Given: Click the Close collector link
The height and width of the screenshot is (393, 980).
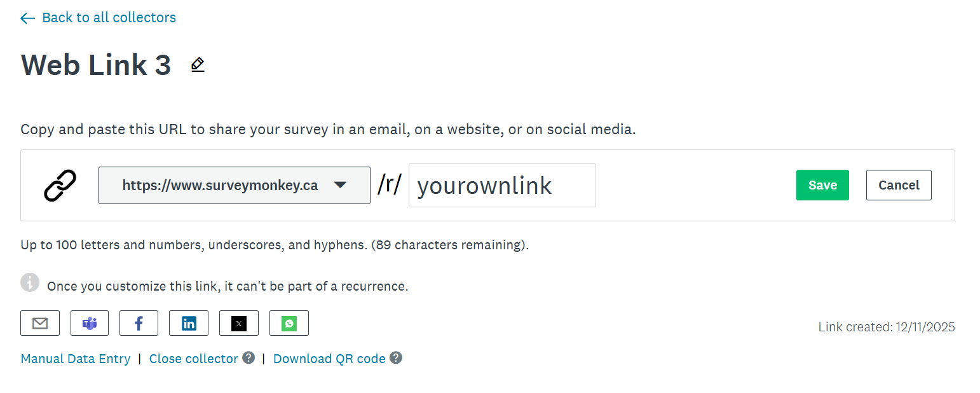Looking at the screenshot, I should (193, 359).
